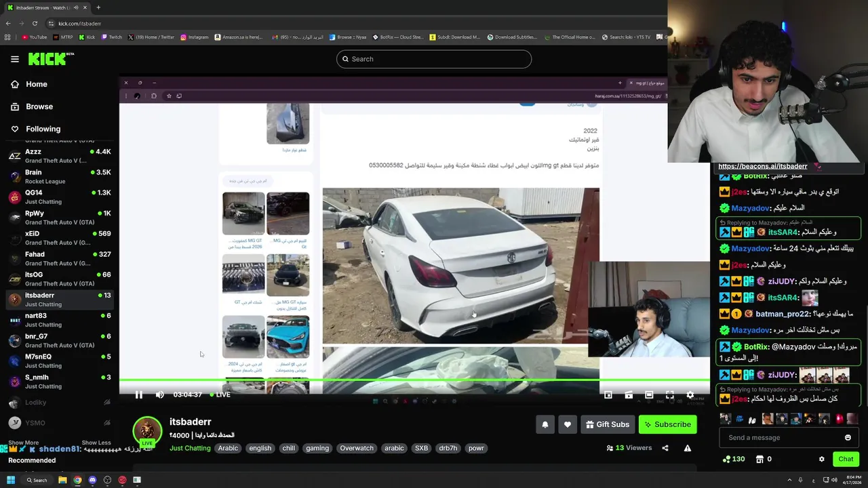This screenshot has height=488, width=868.
Task: Select the english tag
Action: tap(260, 448)
